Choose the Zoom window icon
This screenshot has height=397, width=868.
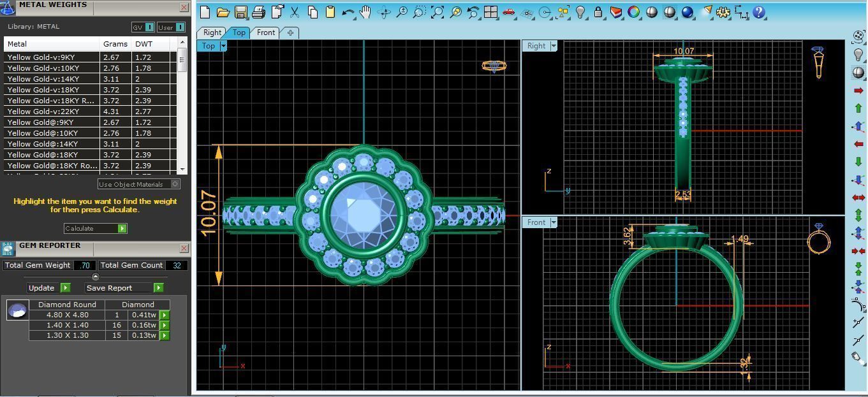point(419,12)
